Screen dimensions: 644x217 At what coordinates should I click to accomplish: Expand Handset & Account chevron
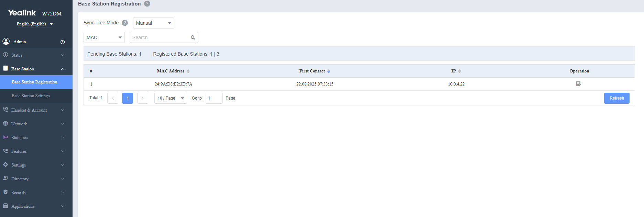click(x=63, y=110)
